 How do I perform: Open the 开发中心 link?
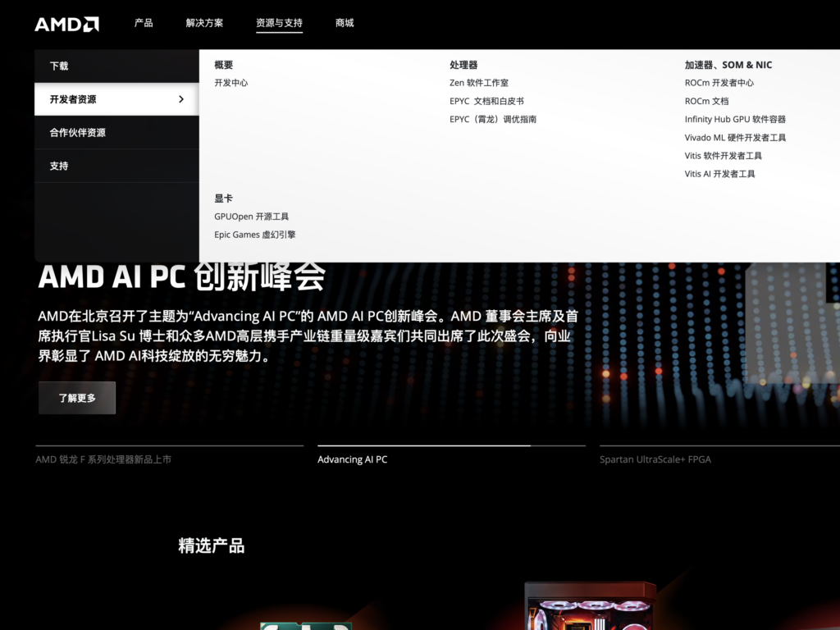point(231,83)
